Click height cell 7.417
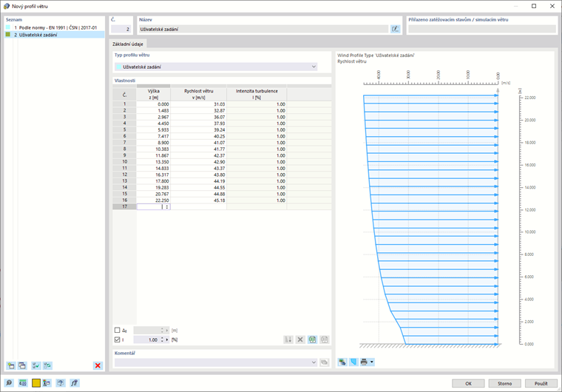 point(153,136)
